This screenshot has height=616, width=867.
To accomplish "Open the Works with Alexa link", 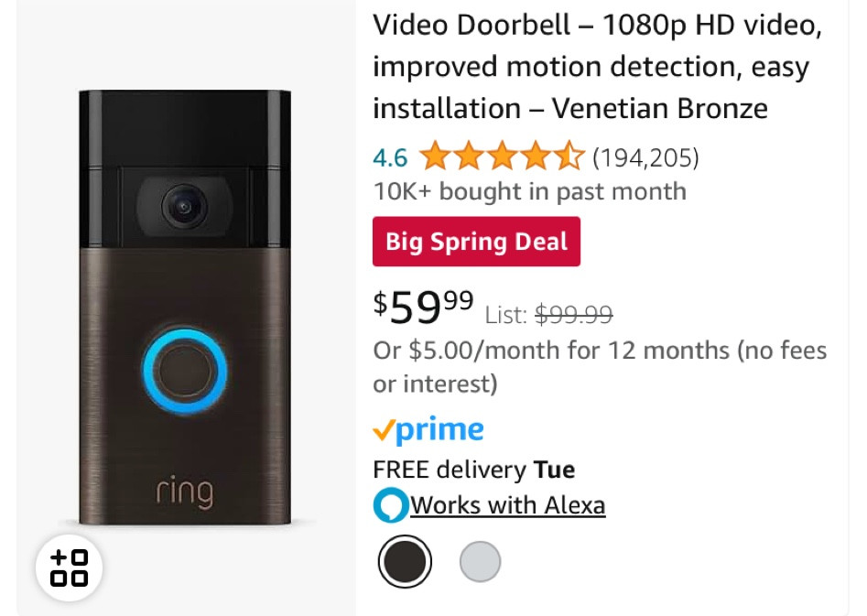I will click(507, 504).
